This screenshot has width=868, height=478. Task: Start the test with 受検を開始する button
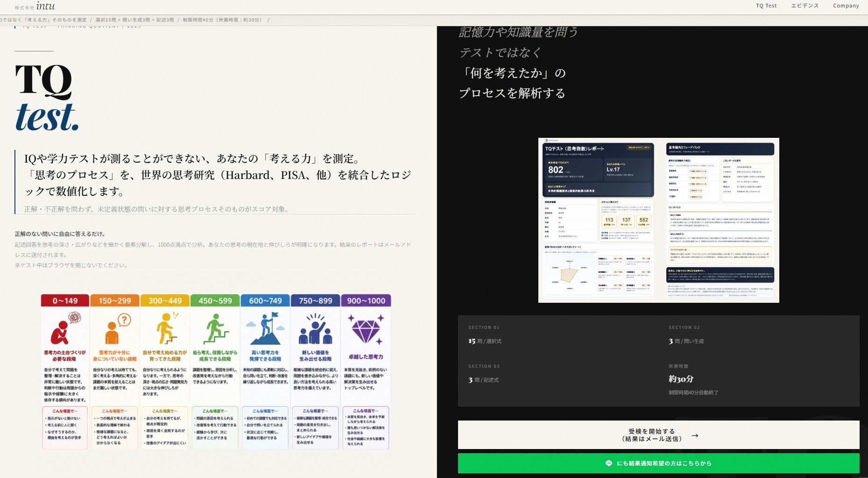pos(658,435)
